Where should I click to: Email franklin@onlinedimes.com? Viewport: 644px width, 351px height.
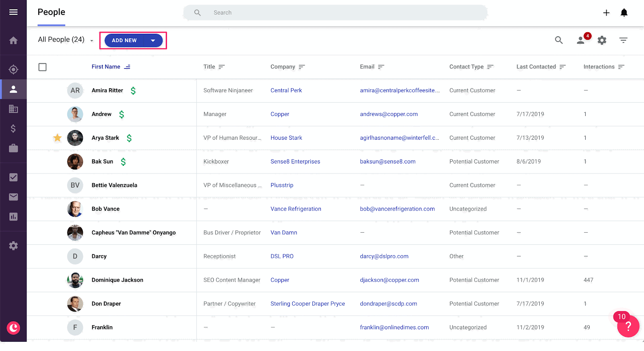pyautogui.click(x=394, y=328)
